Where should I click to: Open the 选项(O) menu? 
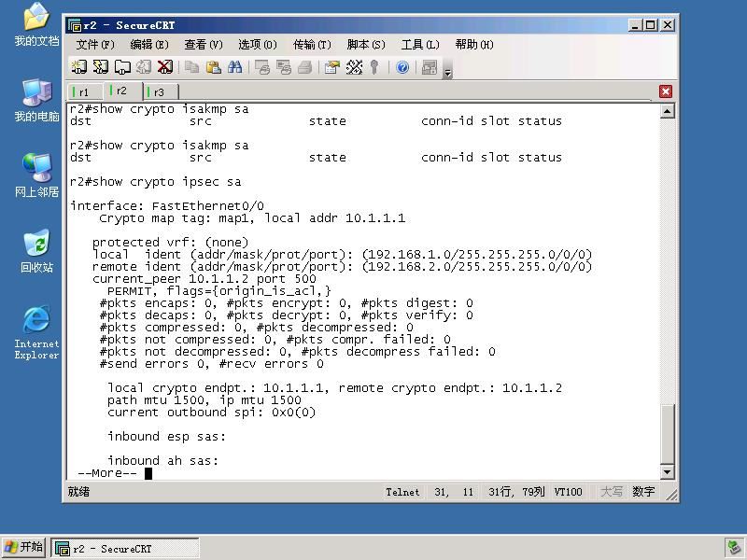pyautogui.click(x=258, y=45)
